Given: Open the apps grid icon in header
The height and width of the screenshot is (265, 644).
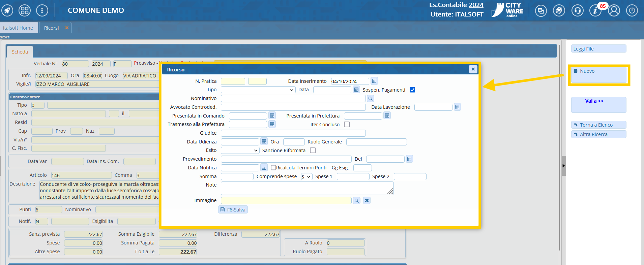Looking at the screenshot, I should coord(25,11).
